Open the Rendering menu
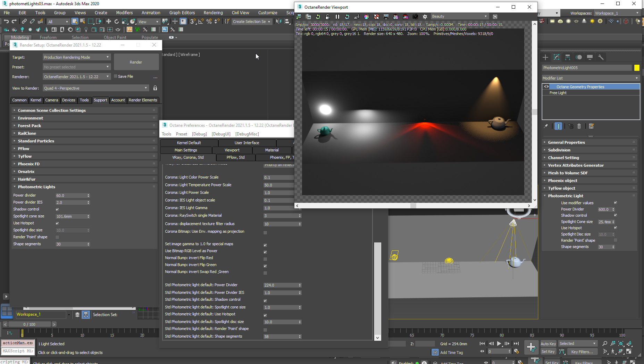Screen dimensions: 644x364 213,13
